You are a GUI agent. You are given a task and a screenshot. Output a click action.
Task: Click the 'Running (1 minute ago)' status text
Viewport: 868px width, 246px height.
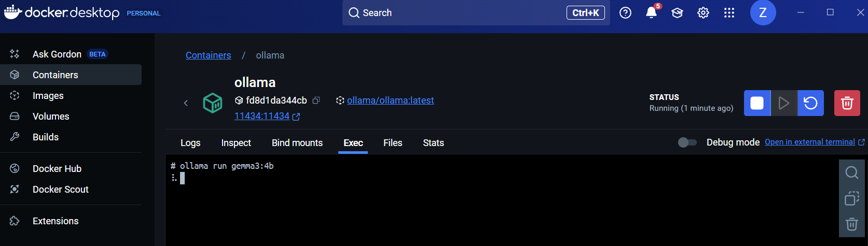[691, 108]
